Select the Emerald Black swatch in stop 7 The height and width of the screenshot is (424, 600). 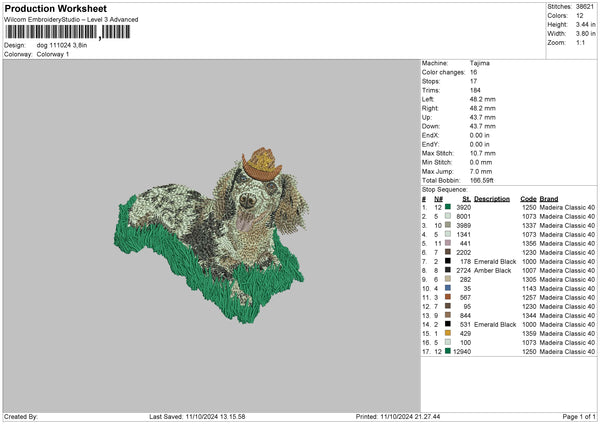[x=447, y=261]
